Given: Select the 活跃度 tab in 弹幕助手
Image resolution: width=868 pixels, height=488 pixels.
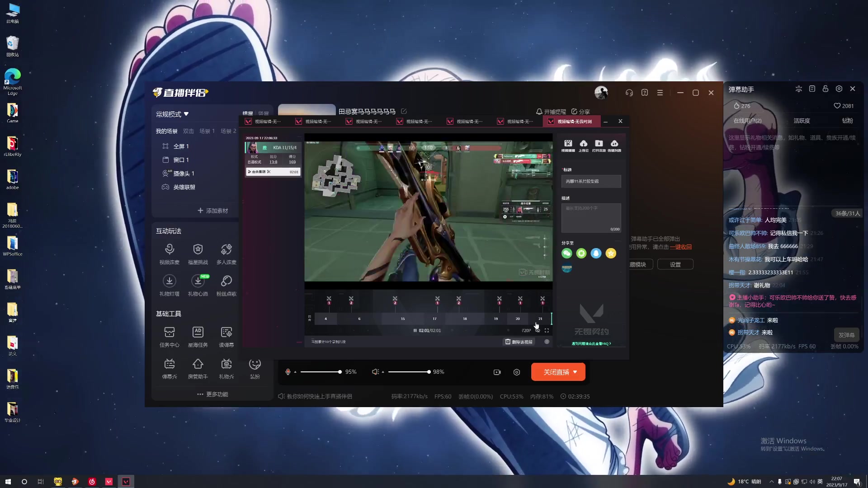Looking at the screenshot, I should 802,121.
